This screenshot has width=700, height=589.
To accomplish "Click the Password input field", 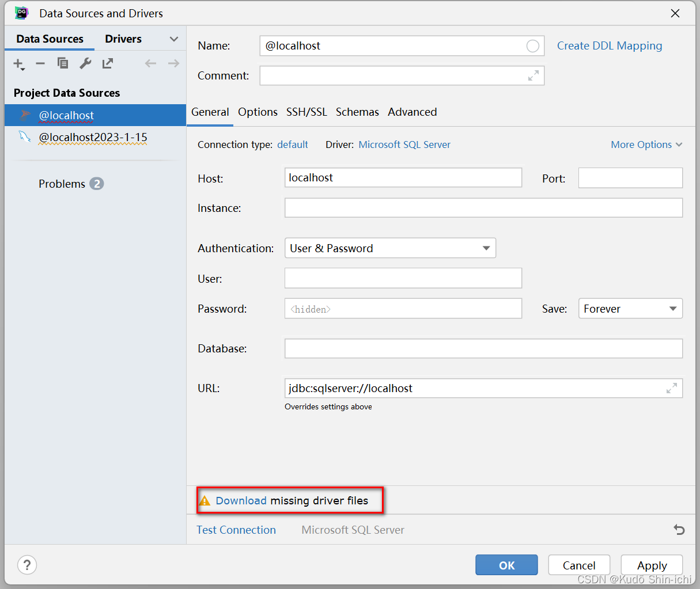I will click(403, 309).
